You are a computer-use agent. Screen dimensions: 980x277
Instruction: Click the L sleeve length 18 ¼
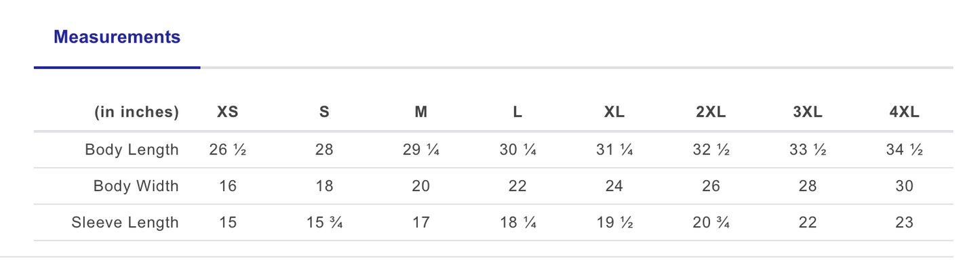[517, 222]
